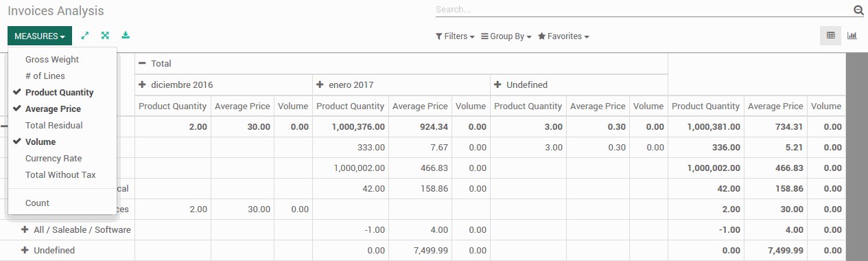The width and height of the screenshot is (868, 261).
Task: Switch to pivot table view icon
Action: [830, 36]
